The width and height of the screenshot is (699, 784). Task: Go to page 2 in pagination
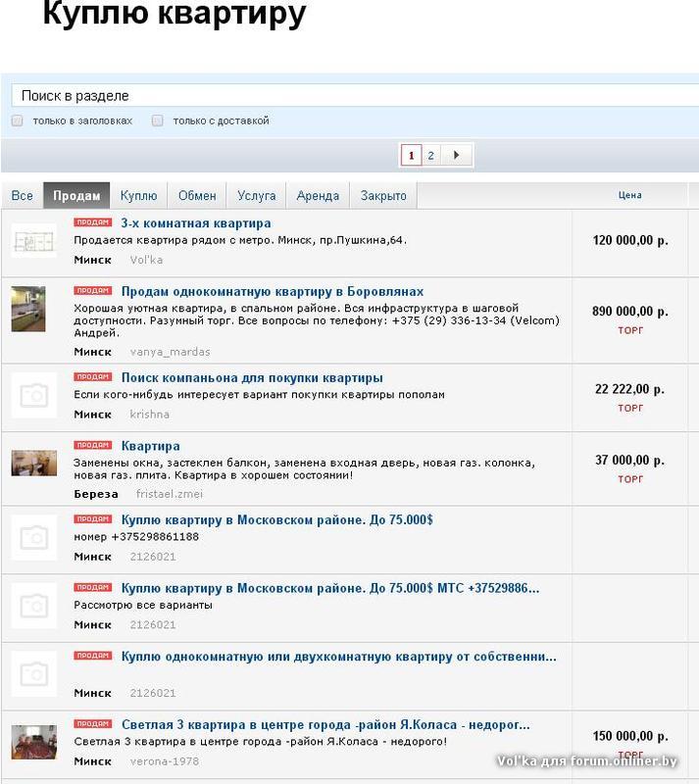point(430,155)
